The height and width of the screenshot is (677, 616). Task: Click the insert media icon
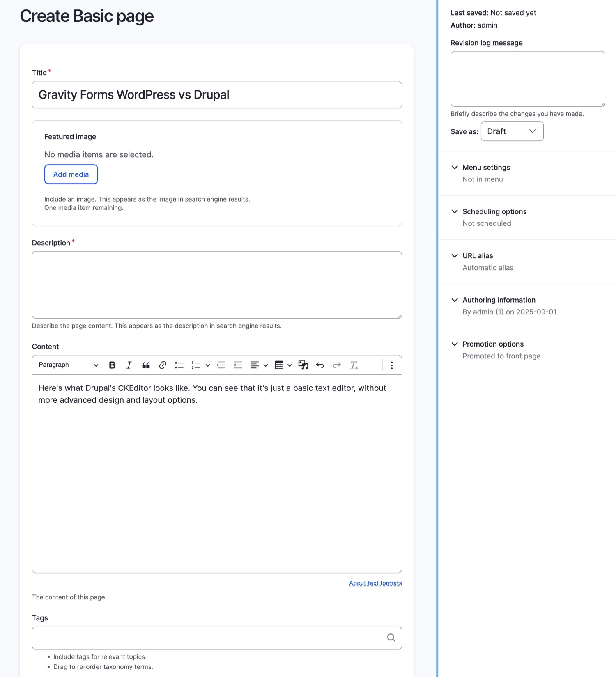[303, 365]
